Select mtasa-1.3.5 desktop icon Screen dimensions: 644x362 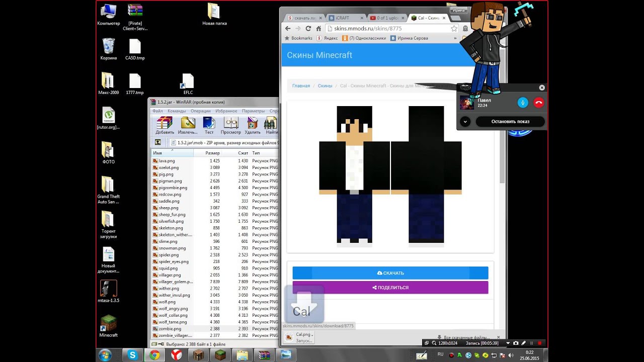point(109,292)
